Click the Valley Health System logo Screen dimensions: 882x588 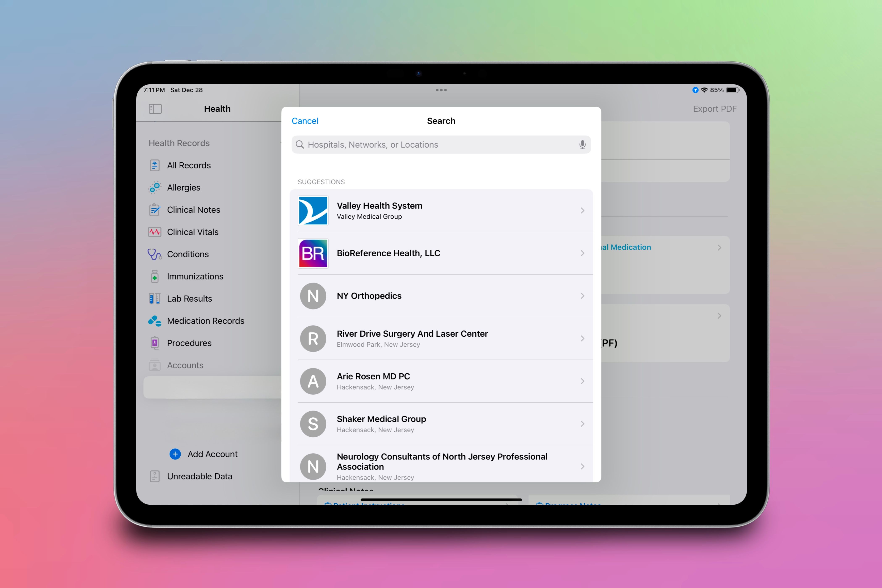[313, 210]
